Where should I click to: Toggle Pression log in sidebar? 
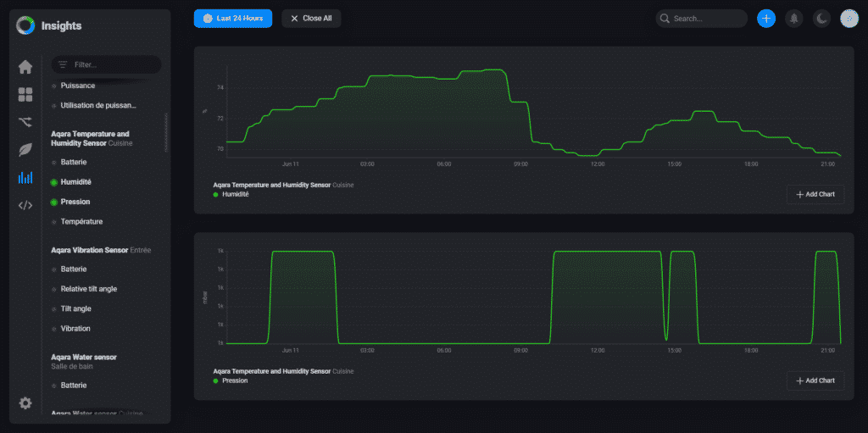pyautogui.click(x=75, y=202)
